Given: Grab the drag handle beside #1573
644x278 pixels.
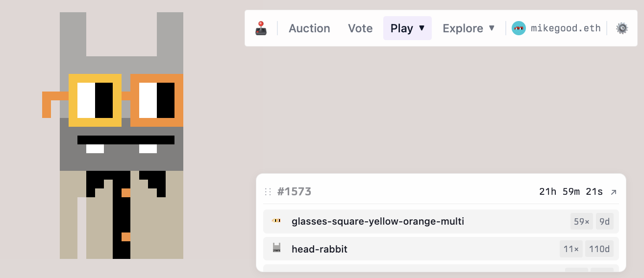Looking at the screenshot, I should pyautogui.click(x=268, y=192).
